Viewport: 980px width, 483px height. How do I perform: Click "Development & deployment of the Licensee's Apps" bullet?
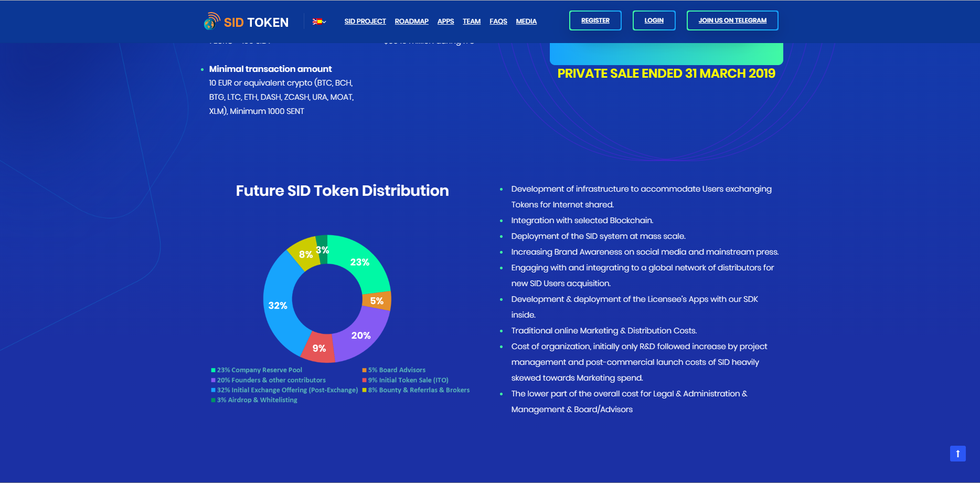[x=635, y=307]
